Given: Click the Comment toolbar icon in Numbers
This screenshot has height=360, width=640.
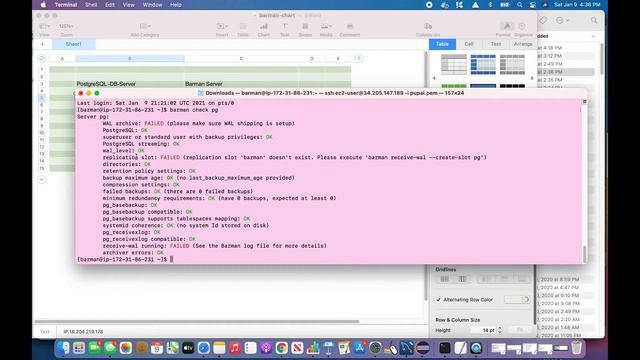Looking at the screenshot, I should click(350, 29).
